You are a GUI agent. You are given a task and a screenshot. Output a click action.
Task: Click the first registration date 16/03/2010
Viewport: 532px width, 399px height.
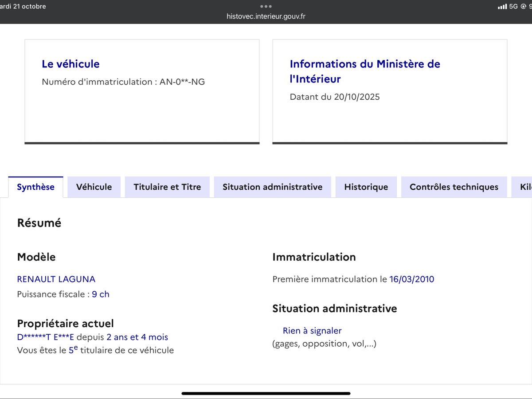click(x=411, y=279)
